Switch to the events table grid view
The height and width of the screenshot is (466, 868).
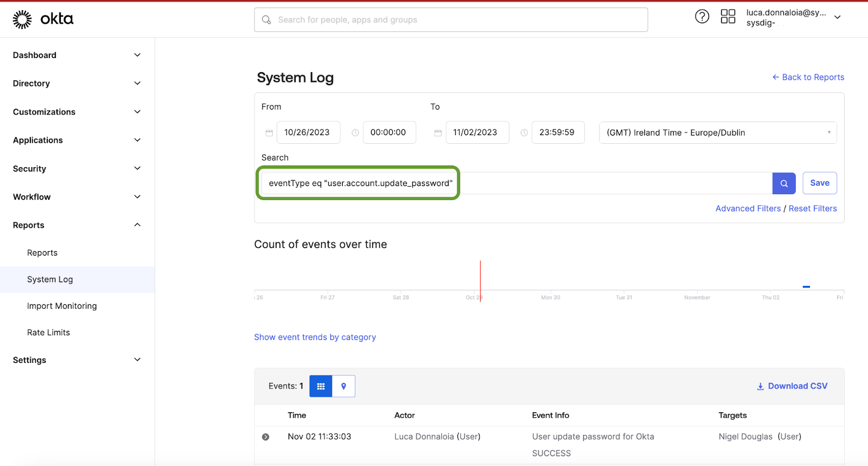click(x=321, y=386)
